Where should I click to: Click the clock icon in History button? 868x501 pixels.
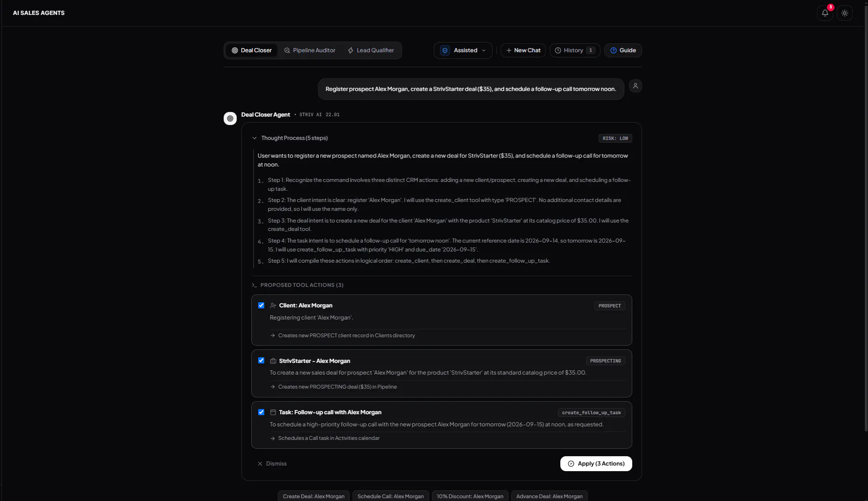[558, 50]
